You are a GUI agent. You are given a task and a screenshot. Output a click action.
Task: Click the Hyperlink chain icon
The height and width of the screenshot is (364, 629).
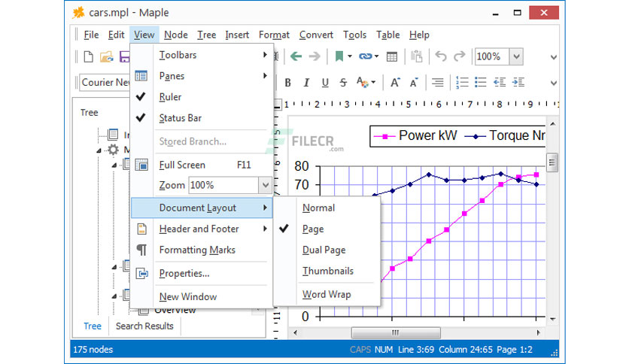(365, 56)
